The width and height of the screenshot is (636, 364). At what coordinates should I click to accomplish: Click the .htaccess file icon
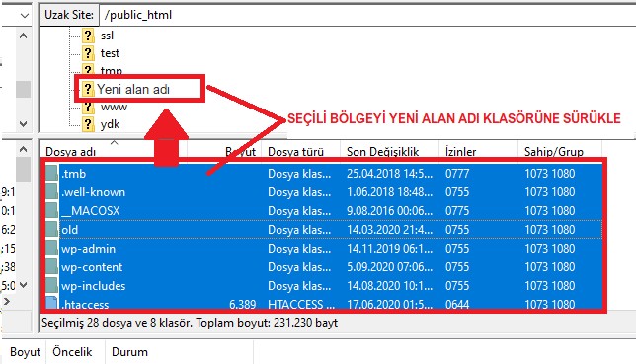point(51,303)
